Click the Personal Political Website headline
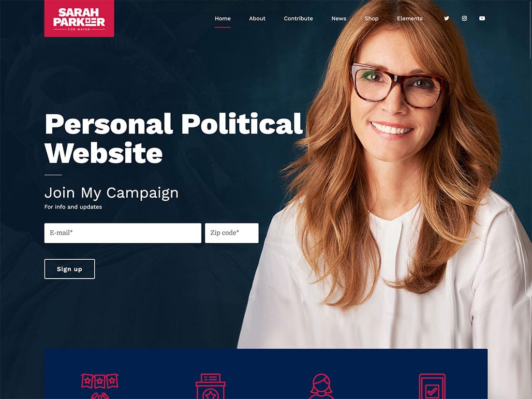This screenshot has width=532, height=399. [x=173, y=138]
